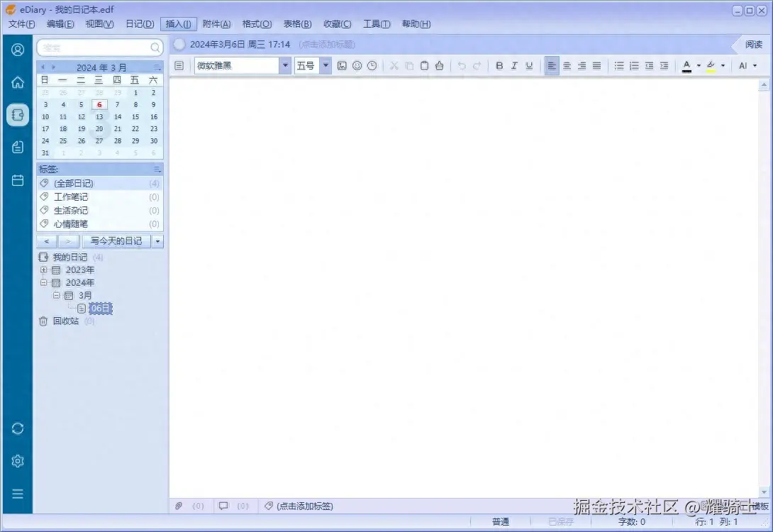Image resolution: width=773 pixels, height=532 pixels.
Task: Toggle bold formatting
Action: point(499,65)
